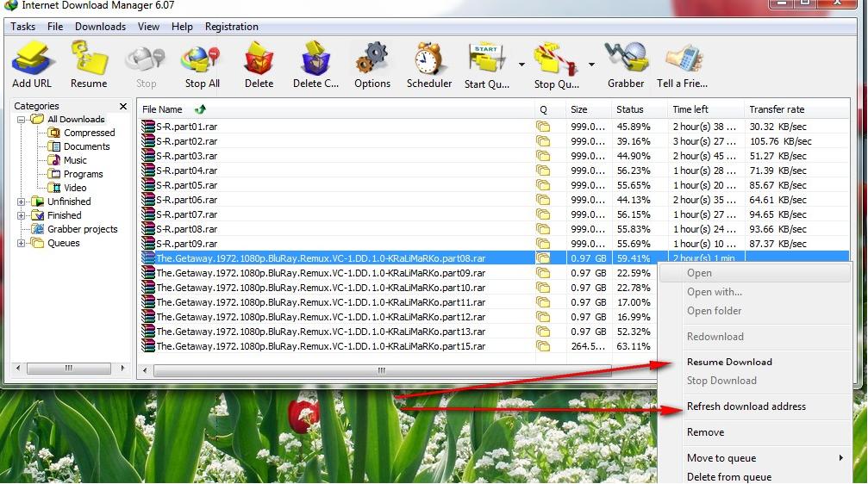
Task: Open the Scheduler clock icon
Action: tap(428, 58)
